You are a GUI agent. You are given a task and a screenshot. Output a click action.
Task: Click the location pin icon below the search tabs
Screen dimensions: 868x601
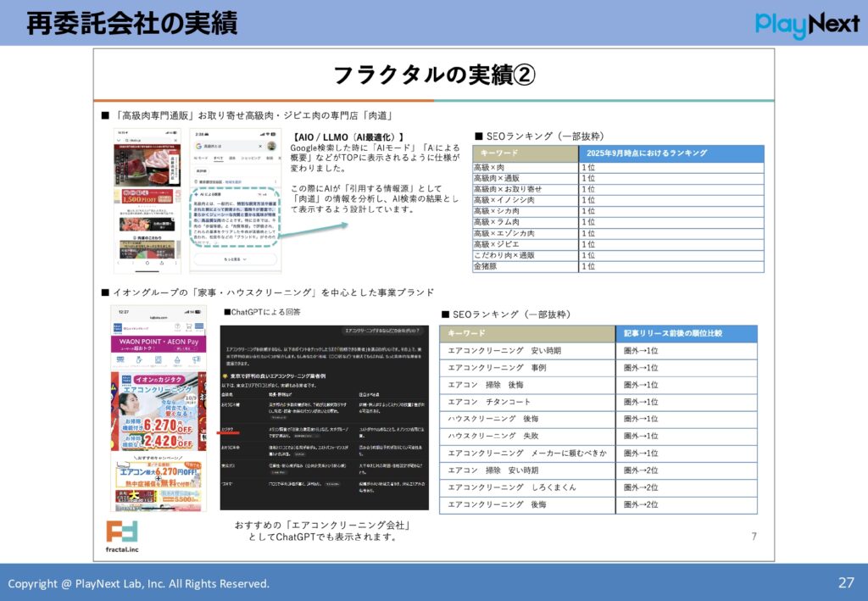point(196,180)
